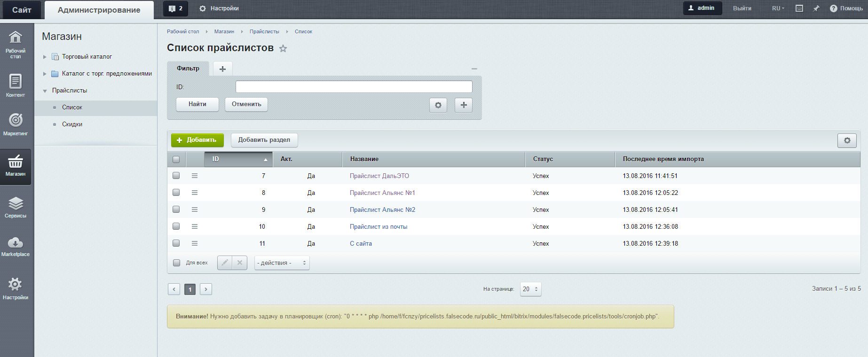The width and height of the screenshot is (868, 357).
Task: Open Прайслист из почты link
Action: [379, 227]
